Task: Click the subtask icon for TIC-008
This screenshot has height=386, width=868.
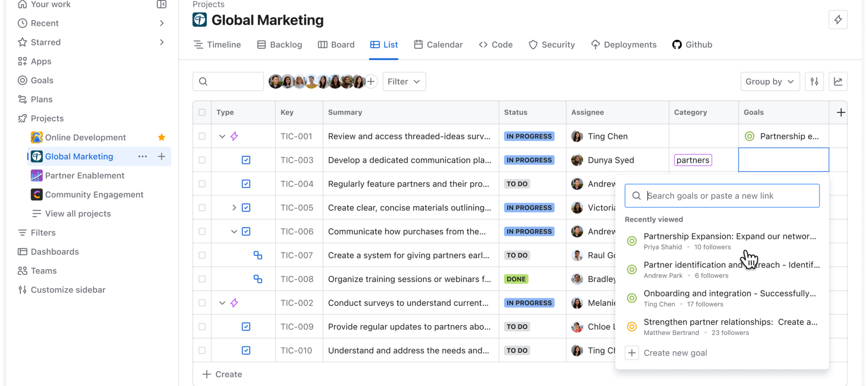Action: point(258,279)
